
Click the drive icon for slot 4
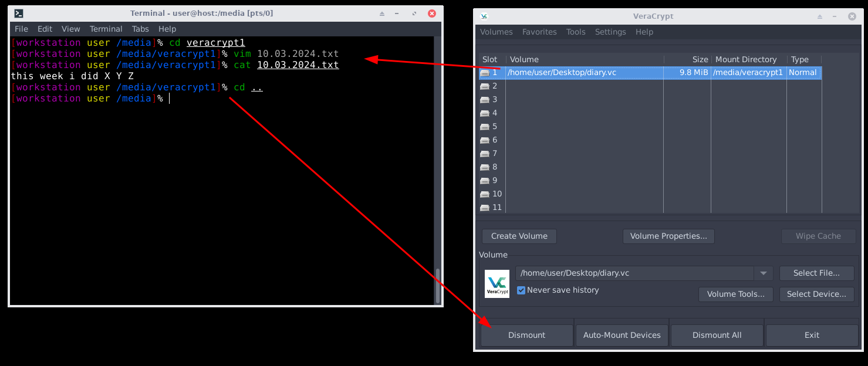pyautogui.click(x=485, y=113)
